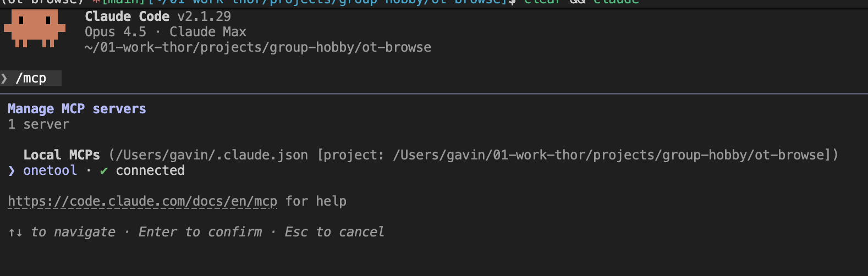Click the Claude Code title text
Viewport: 868px width, 276px height.
[127, 16]
